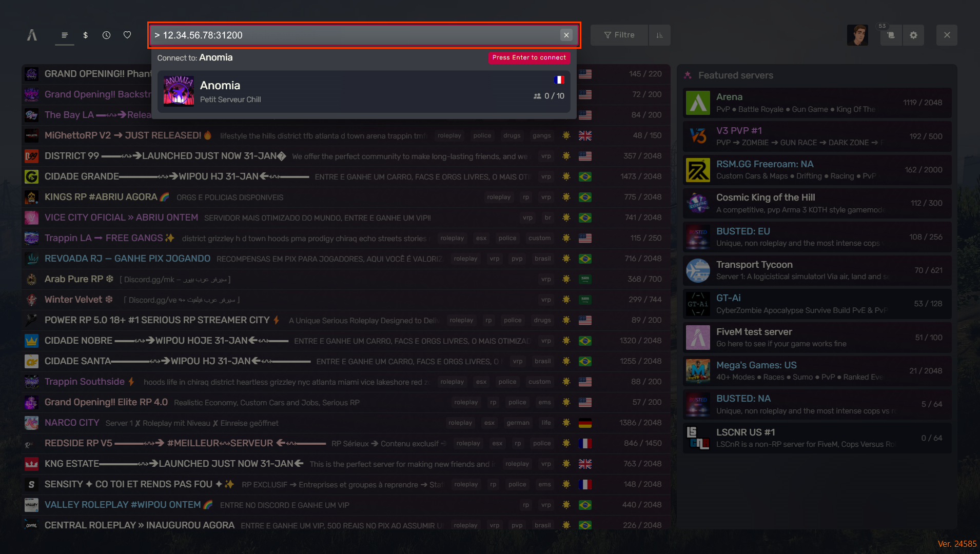
Task: Clear the server address search field
Action: tap(566, 35)
